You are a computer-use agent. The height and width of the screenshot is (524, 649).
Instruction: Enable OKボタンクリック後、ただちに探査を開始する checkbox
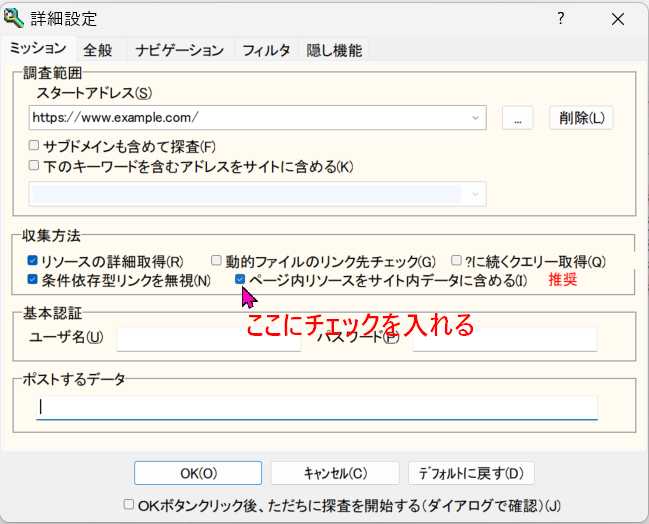click(x=129, y=505)
